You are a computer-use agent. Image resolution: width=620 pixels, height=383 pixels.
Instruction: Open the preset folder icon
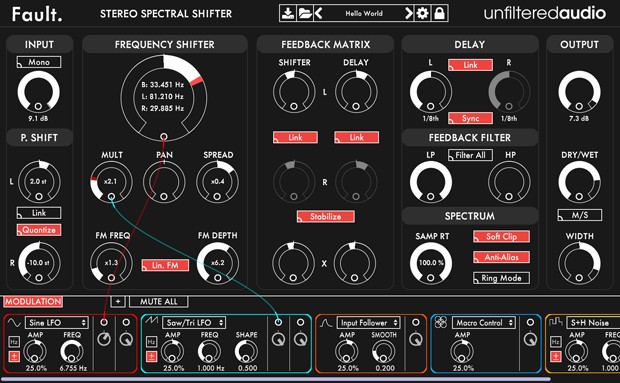tap(305, 13)
